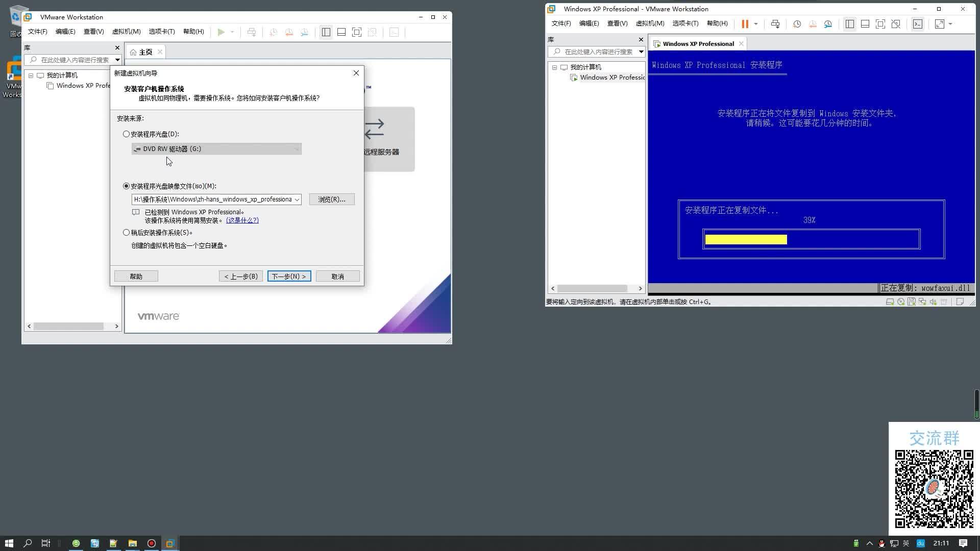Click the yellow file copy progress bar
980x551 pixels.
coord(746,240)
